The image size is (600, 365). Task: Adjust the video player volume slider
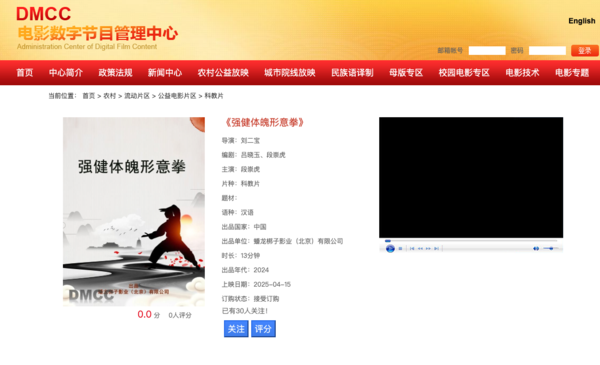click(x=551, y=249)
